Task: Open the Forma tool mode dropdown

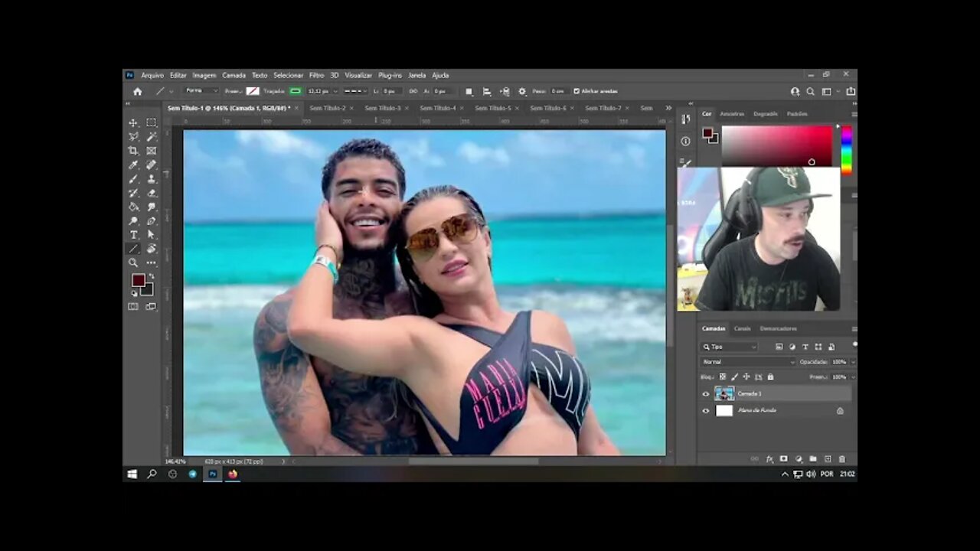Action: pos(201,91)
